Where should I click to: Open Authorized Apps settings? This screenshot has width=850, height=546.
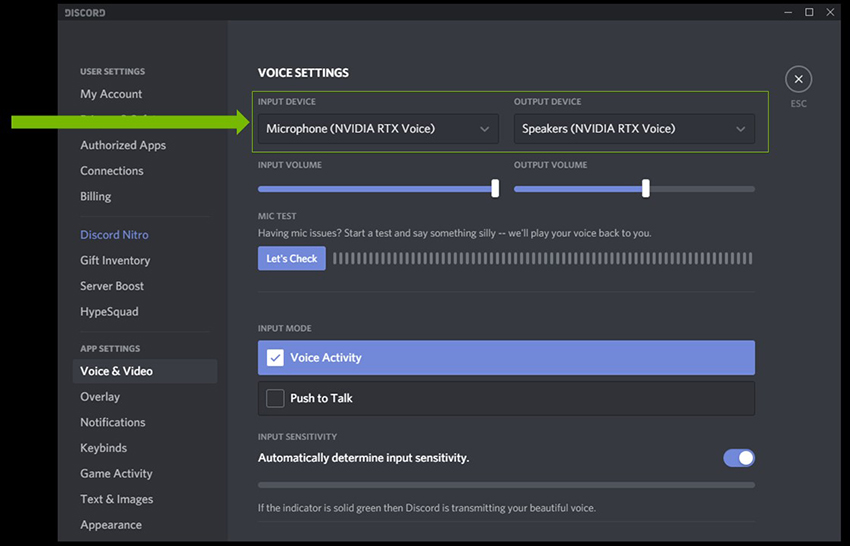coord(123,145)
